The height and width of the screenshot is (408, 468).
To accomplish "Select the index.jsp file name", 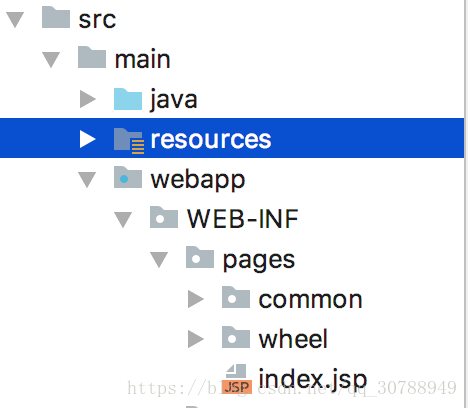I will (x=313, y=379).
